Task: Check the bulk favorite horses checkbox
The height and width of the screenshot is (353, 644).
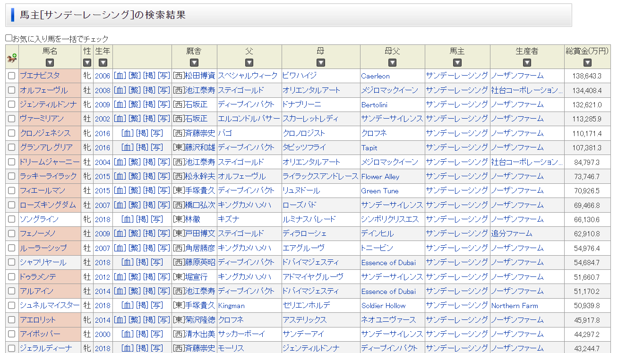Action: click(x=9, y=38)
